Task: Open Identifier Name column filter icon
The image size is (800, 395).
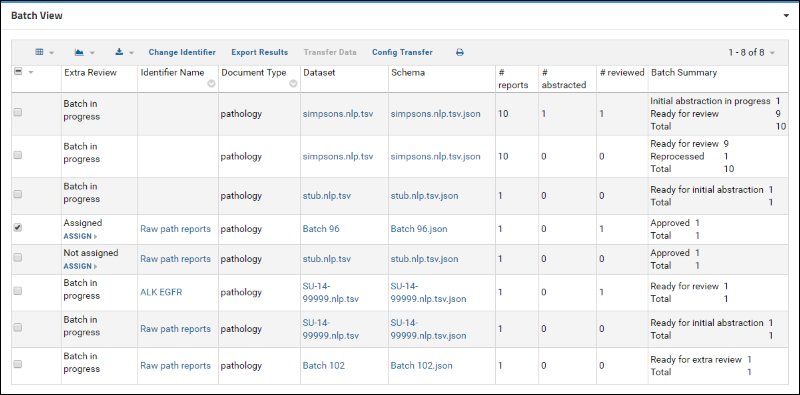Action: [211, 84]
